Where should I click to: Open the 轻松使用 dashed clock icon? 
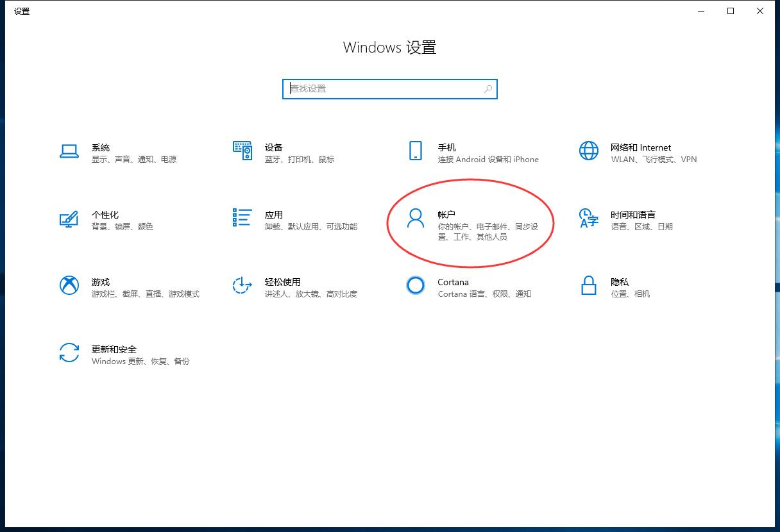tap(242, 285)
